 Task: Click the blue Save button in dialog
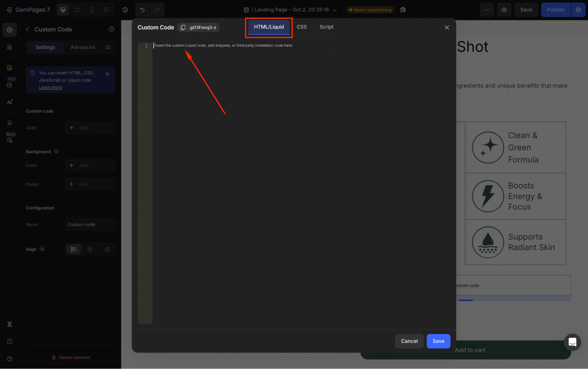[x=438, y=341]
